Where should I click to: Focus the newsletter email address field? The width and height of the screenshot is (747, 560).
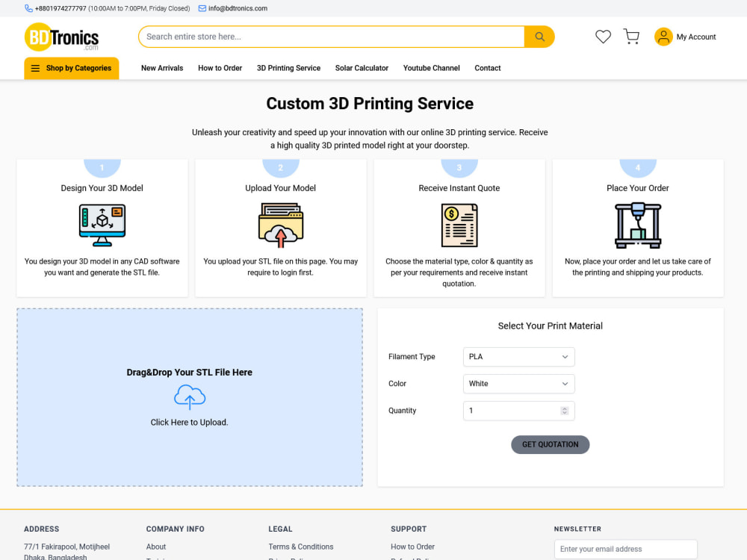pos(625,549)
